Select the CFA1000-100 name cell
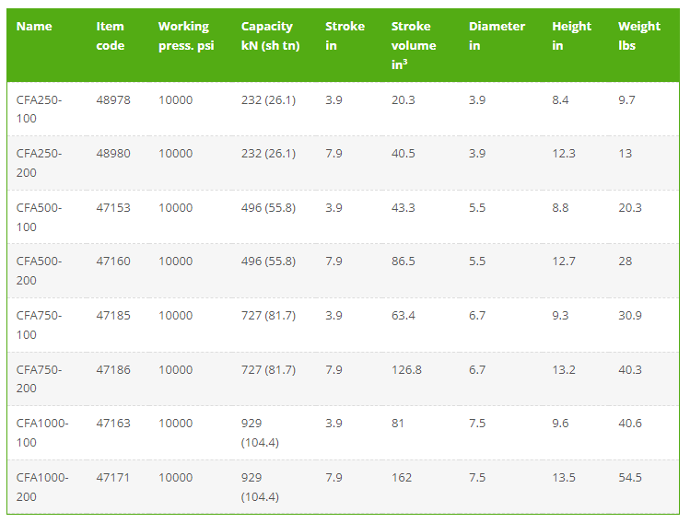Image resolution: width=690 pixels, height=523 pixels. pyautogui.click(x=42, y=432)
